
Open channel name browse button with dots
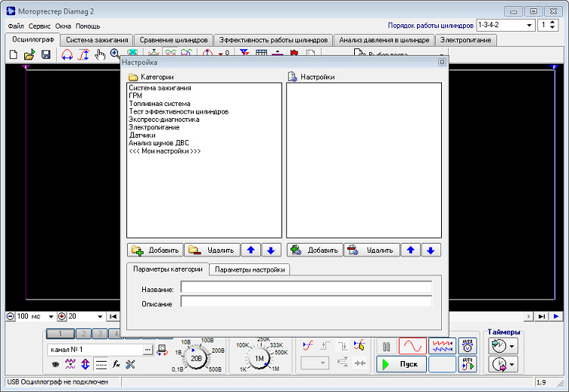[x=148, y=350]
